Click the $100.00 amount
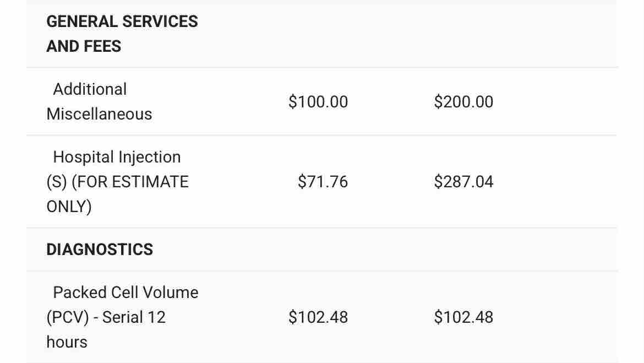This screenshot has height=363, width=644. click(318, 102)
